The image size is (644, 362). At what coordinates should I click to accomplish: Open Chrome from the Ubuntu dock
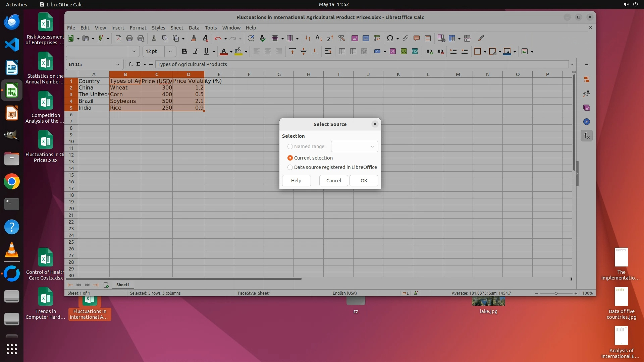tap(12, 182)
